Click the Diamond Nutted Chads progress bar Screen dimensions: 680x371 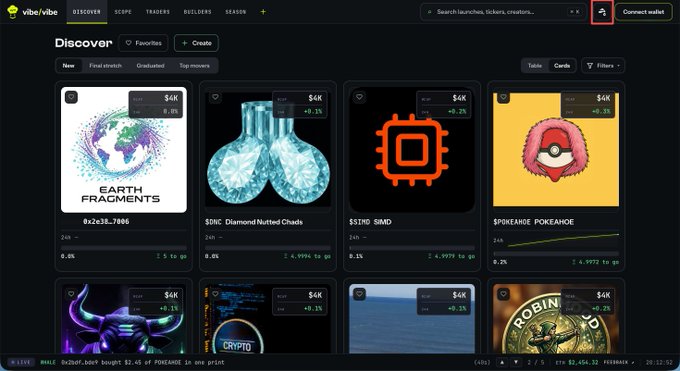click(x=268, y=248)
